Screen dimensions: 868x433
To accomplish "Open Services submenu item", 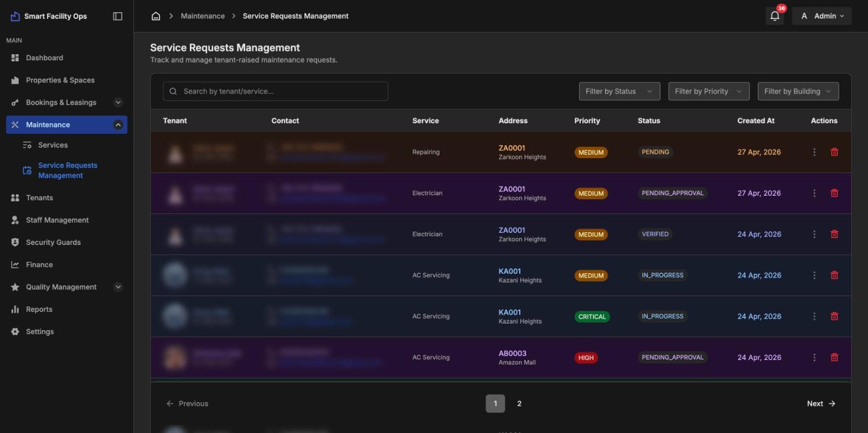I will click(x=53, y=145).
